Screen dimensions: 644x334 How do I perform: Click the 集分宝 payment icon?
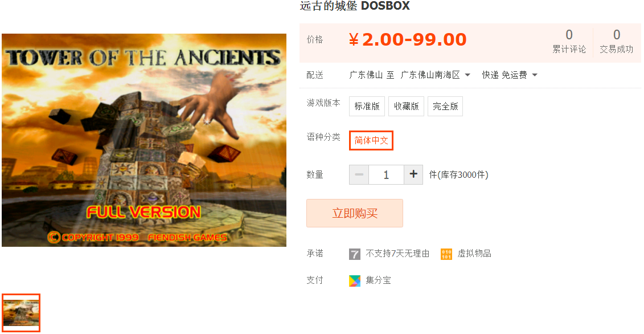tap(354, 281)
